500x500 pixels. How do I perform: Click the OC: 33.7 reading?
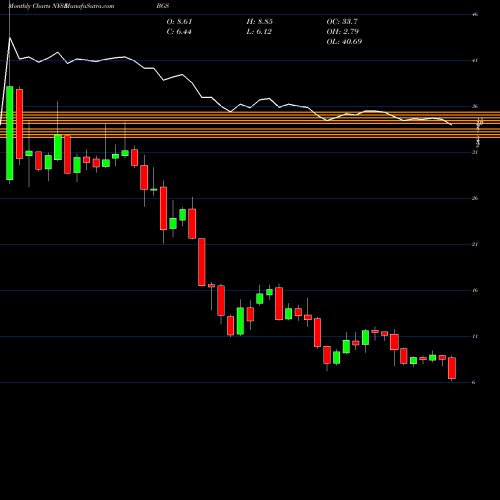342,22
